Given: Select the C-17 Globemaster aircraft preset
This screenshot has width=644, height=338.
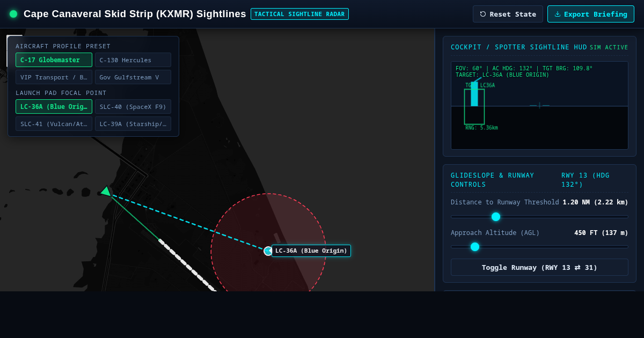Looking at the screenshot, I should pyautogui.click(x=54, y=60).
